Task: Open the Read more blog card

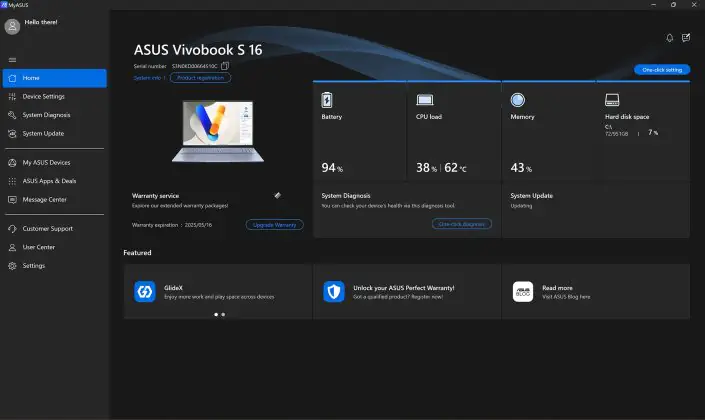Action: pos(596,292)
